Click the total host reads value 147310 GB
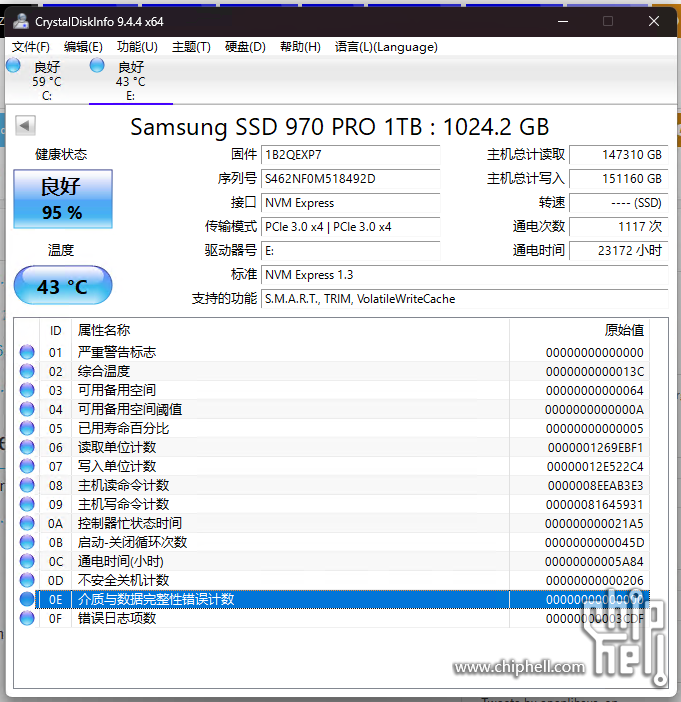The width and height of the screenshot is (681, 702). pyautogui.click(x=619, y=155)
